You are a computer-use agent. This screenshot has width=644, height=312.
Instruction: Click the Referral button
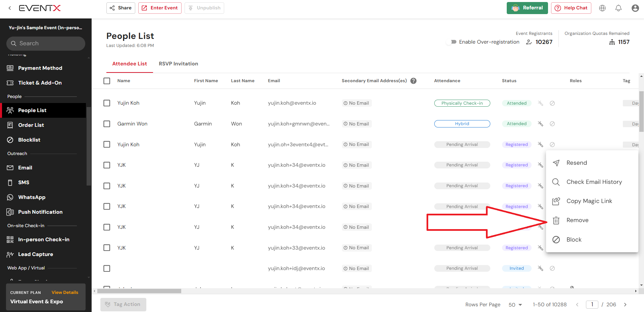[x=527, y=8]
